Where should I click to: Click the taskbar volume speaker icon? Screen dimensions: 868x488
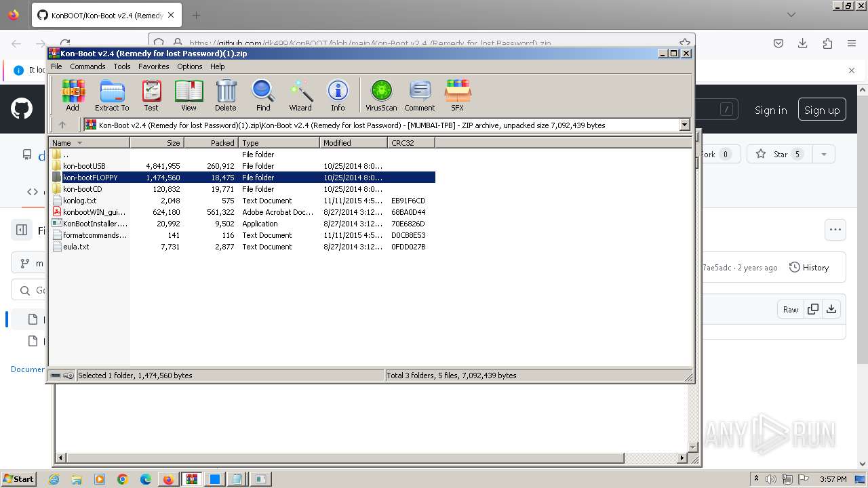770,479
